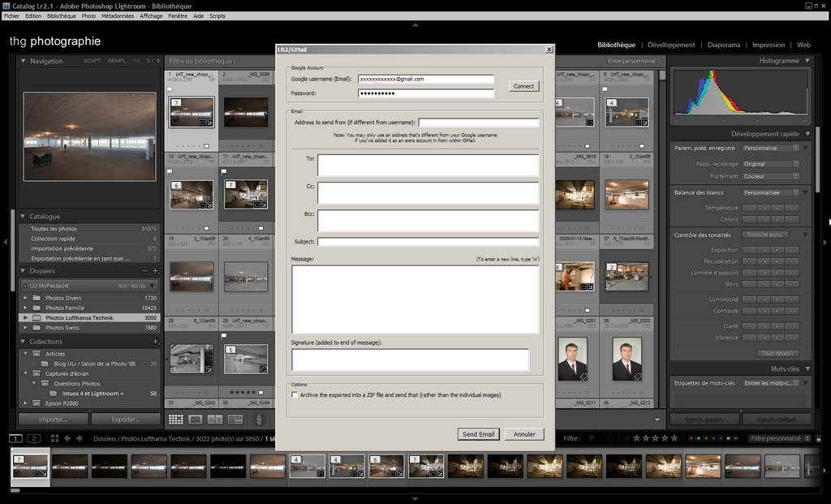Screen dimensions: 831x504
Task: Open the filmstrip Filtre personnalisé dropdown
Action: (780, 438)
